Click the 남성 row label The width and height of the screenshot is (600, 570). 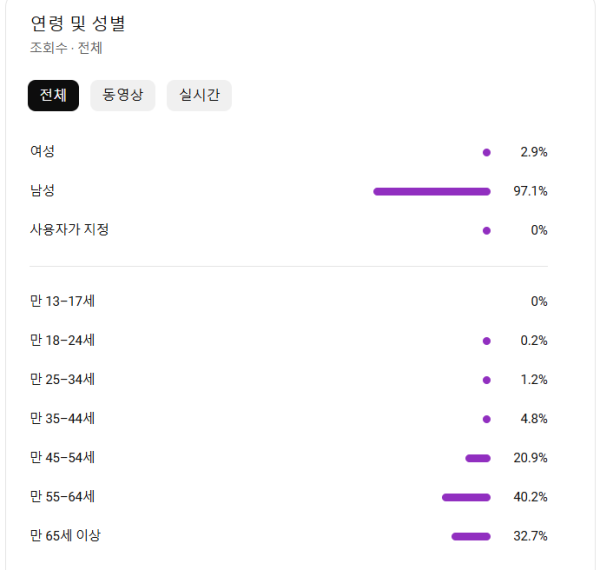pyautogui.click(x=43, y=191)
